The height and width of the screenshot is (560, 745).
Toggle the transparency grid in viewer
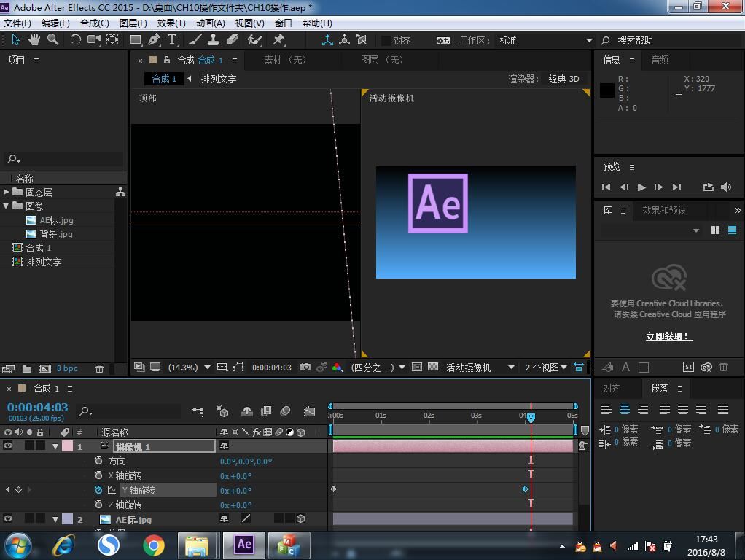tap(433, 367)
